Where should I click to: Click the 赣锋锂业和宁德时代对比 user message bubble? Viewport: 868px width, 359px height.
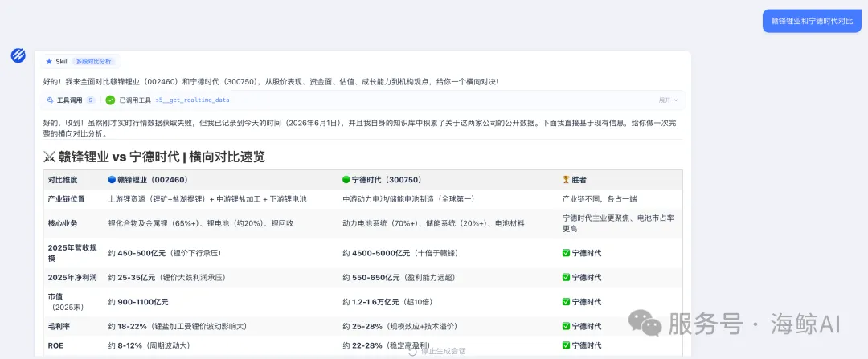point(812,21)
